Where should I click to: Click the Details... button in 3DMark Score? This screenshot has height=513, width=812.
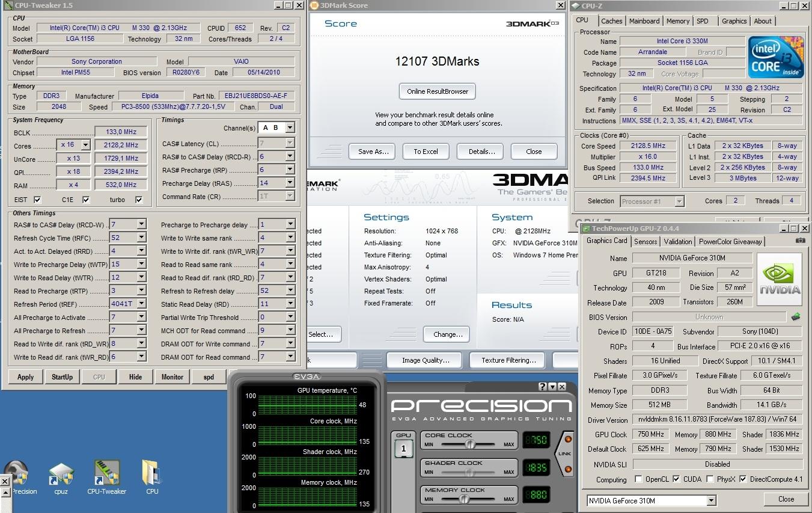(480, 152)
